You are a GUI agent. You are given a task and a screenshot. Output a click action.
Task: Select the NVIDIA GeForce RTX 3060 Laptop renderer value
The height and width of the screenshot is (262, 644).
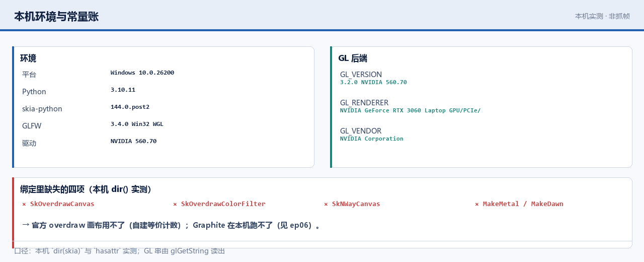pos(410,110)
